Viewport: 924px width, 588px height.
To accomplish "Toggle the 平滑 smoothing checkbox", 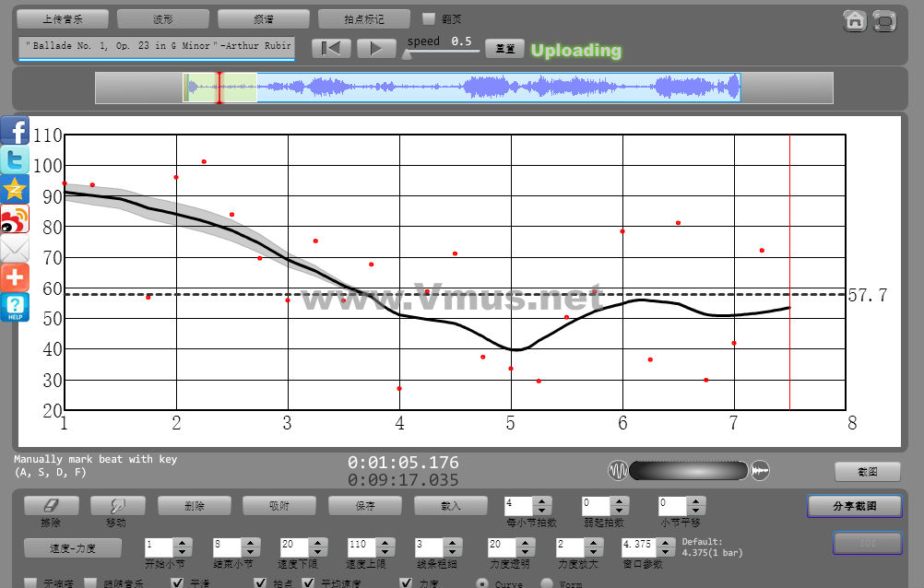I will 178,583.
